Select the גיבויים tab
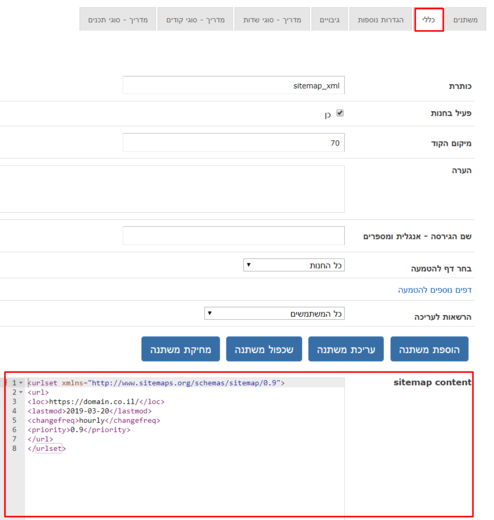This screenshot has height=520, width=494. pyautogui.click(x=329, y=20)
